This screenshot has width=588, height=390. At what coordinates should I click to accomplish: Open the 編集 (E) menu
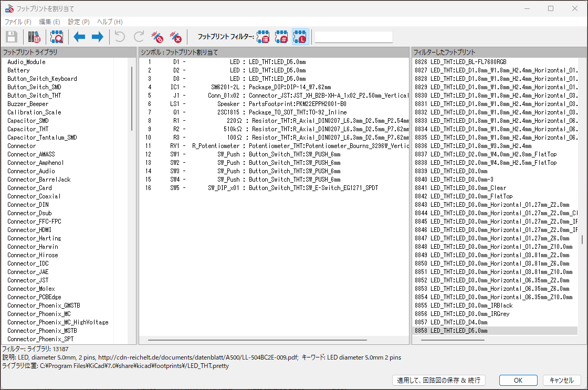click(x=49, y=22)
